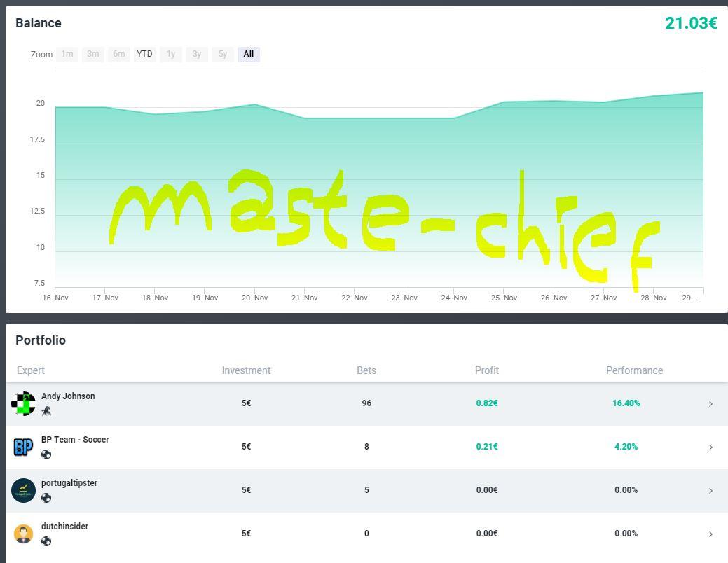Sort by Profit column header
Viewport: 728px width, 563px height.
tap(486, 370)
